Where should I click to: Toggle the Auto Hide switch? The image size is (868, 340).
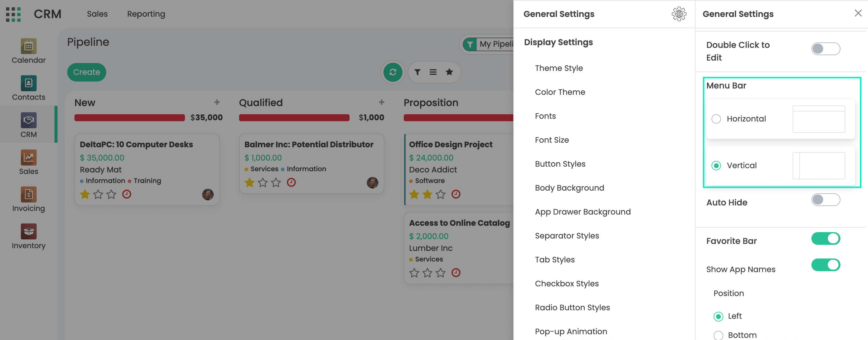(825, 200)
